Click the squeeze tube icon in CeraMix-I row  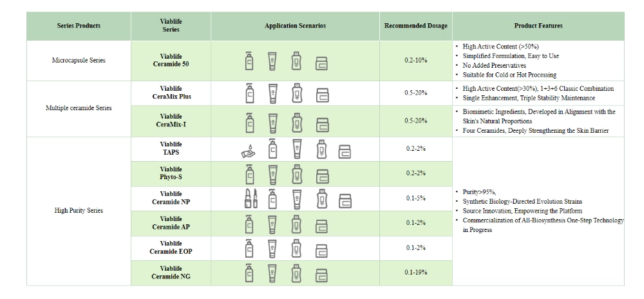click(x=272, y=122)
